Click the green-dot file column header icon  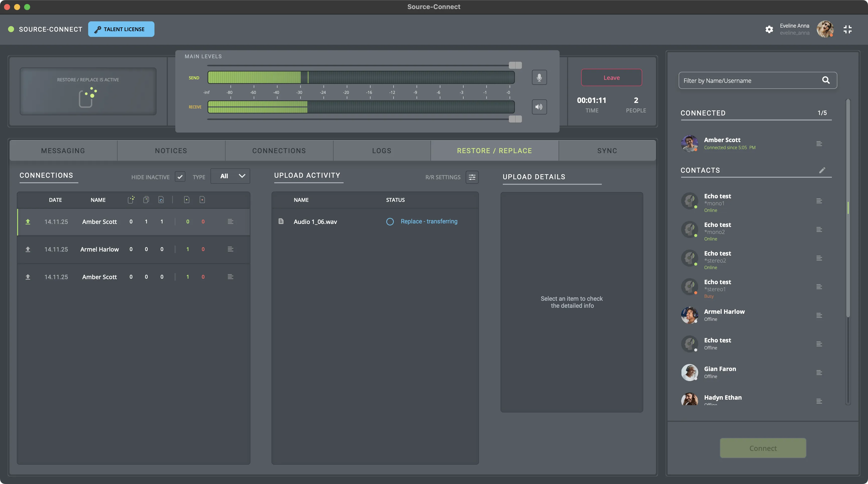(187, 200)
